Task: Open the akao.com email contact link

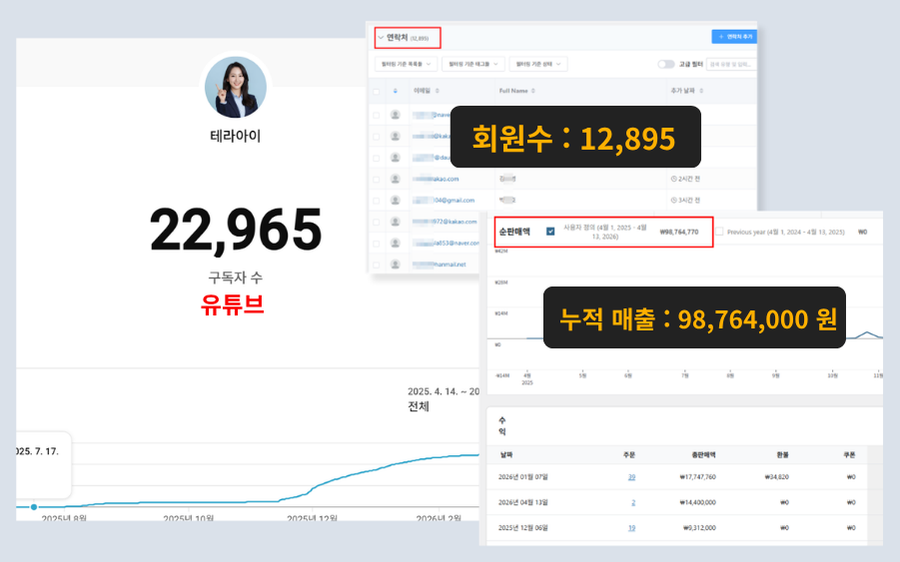Action: [436, 179]
